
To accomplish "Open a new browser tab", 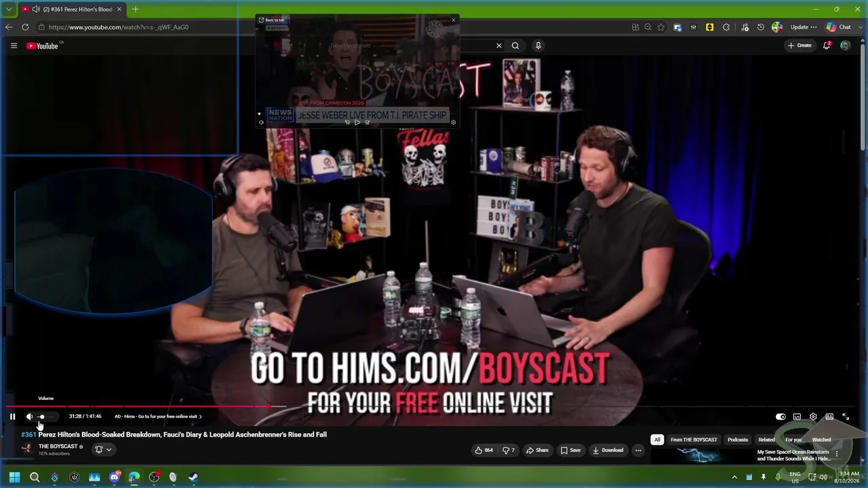I will point(136,9).
